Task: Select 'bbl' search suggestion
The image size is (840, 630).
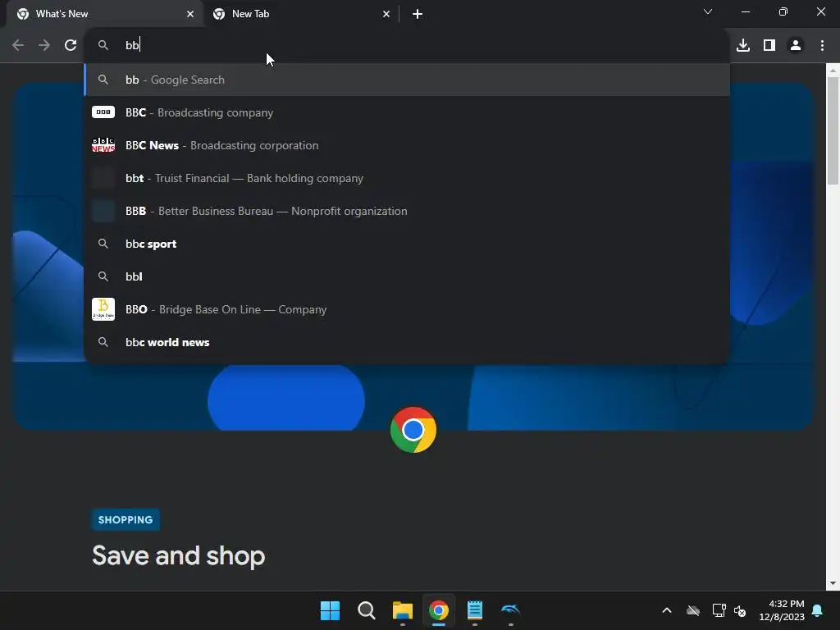Action: point(407,276)
